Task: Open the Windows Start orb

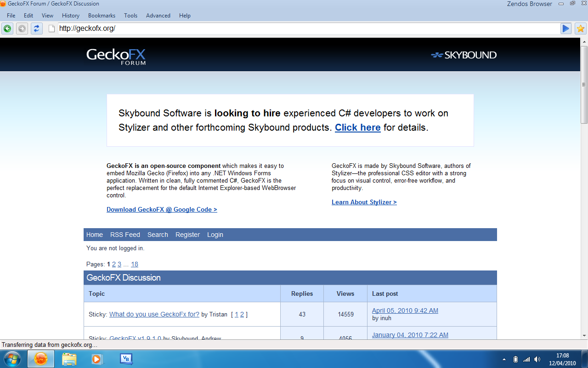Action: (x=12, y=358)
